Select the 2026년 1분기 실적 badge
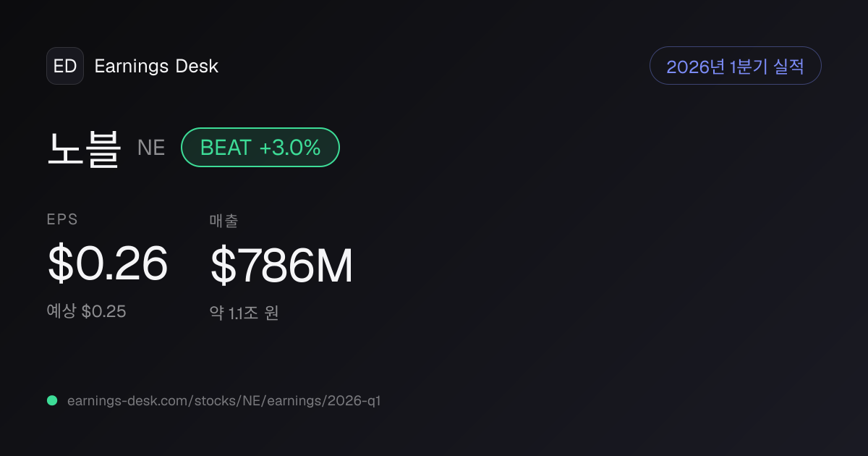This screenshot has width=868, height=456. [736, 66]
